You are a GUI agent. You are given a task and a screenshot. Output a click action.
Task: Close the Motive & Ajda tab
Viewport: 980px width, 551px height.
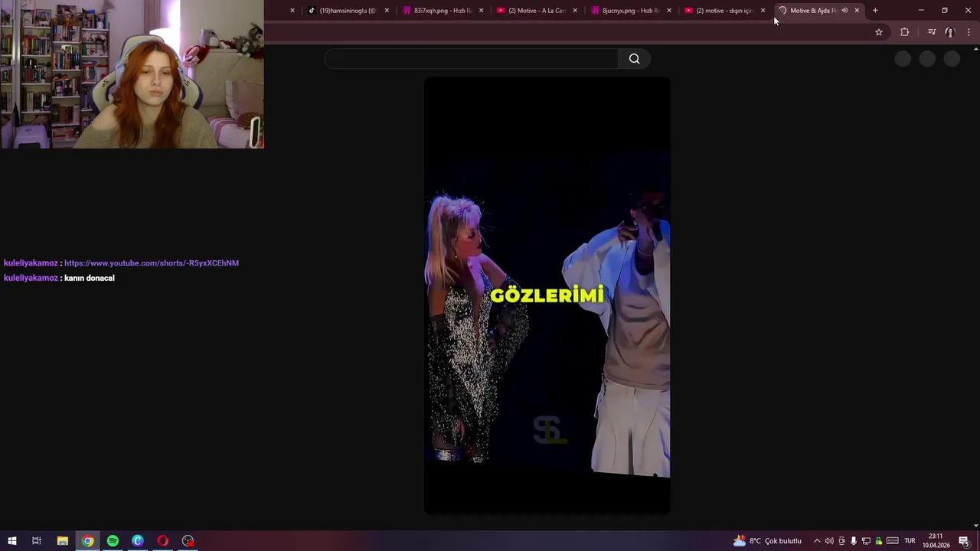coord(857,11)
